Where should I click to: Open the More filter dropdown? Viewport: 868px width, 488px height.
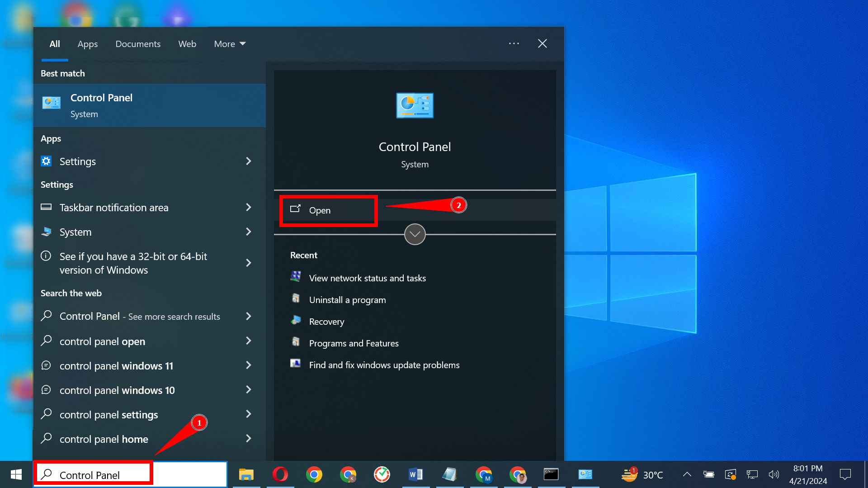pyautogui.click(x=230, y=44)
